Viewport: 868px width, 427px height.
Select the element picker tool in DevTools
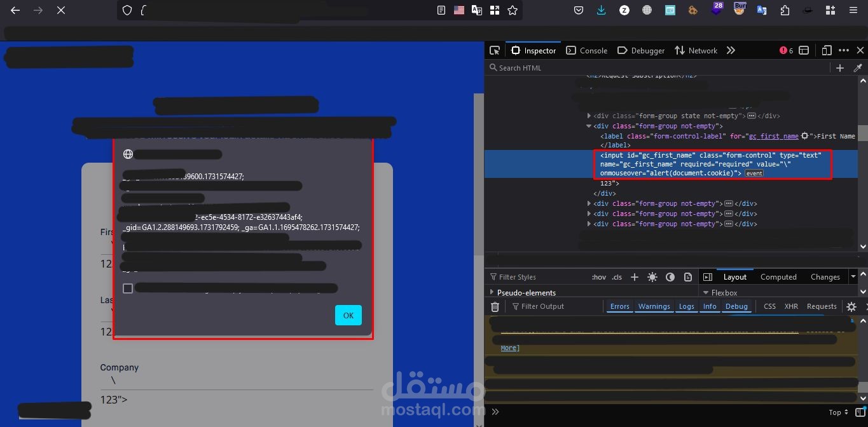coord(494,50)
